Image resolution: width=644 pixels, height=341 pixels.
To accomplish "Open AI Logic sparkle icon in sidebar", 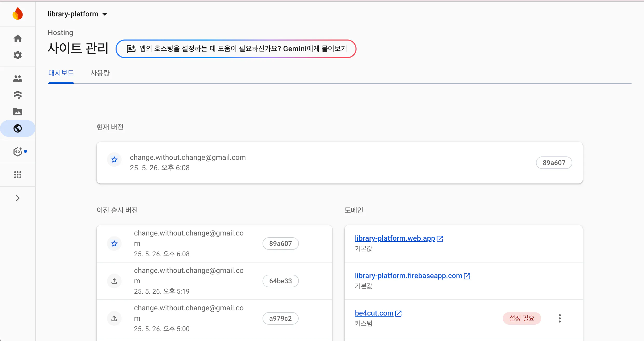I will pyautogui.click(x=18, y=152).
